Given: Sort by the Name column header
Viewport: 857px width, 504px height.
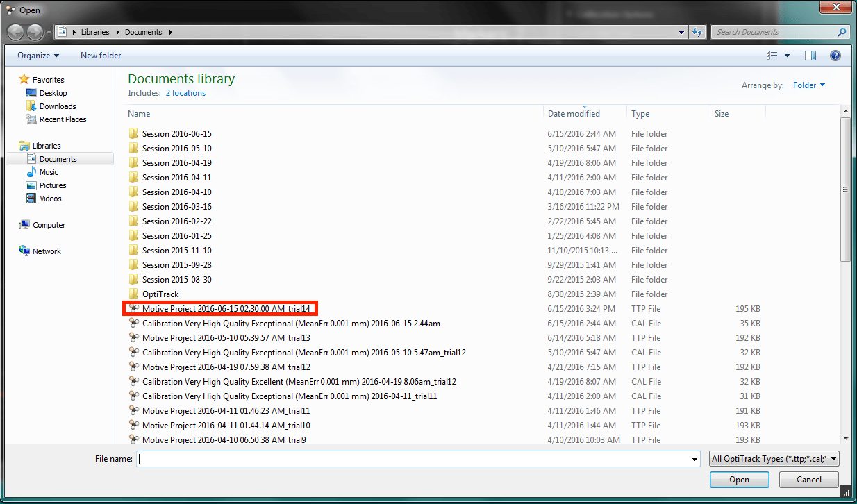Looking at the screenshot, I should click(335, 113).
